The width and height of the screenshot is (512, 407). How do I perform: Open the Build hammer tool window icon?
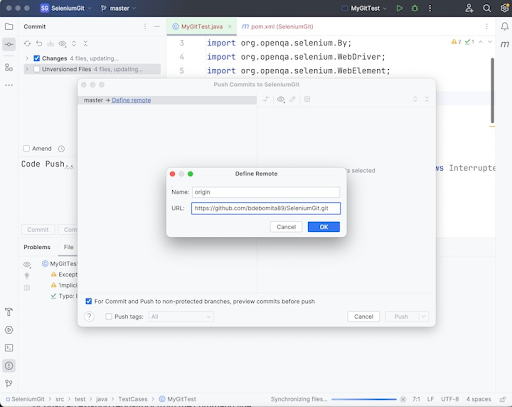click(x=9, y=312)
